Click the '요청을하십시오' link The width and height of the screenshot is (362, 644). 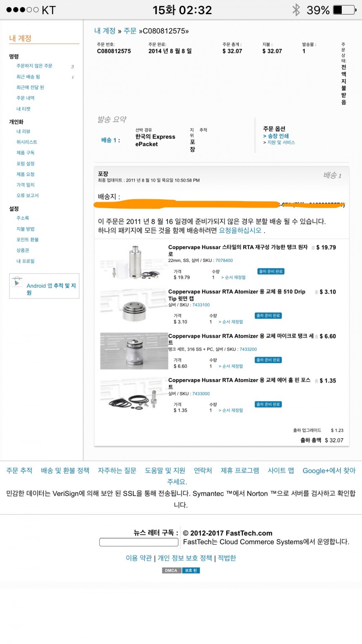[240, 231]
